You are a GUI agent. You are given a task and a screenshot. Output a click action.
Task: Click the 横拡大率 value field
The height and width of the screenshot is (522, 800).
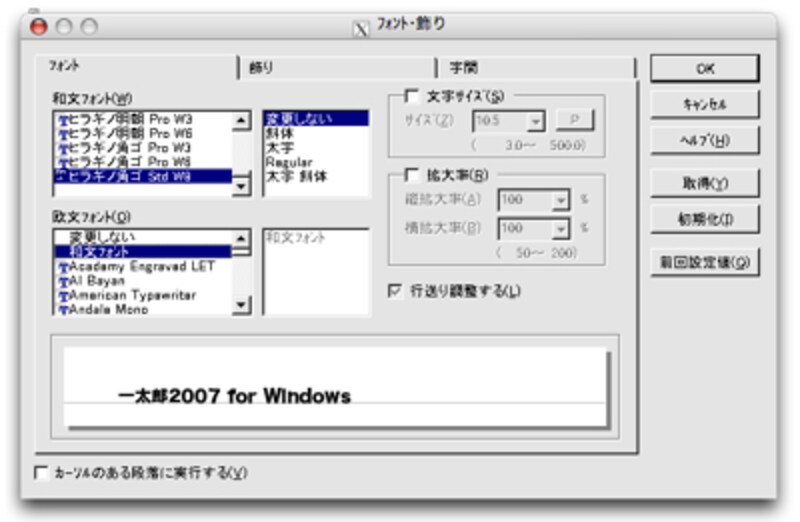[x=525, y=229]
